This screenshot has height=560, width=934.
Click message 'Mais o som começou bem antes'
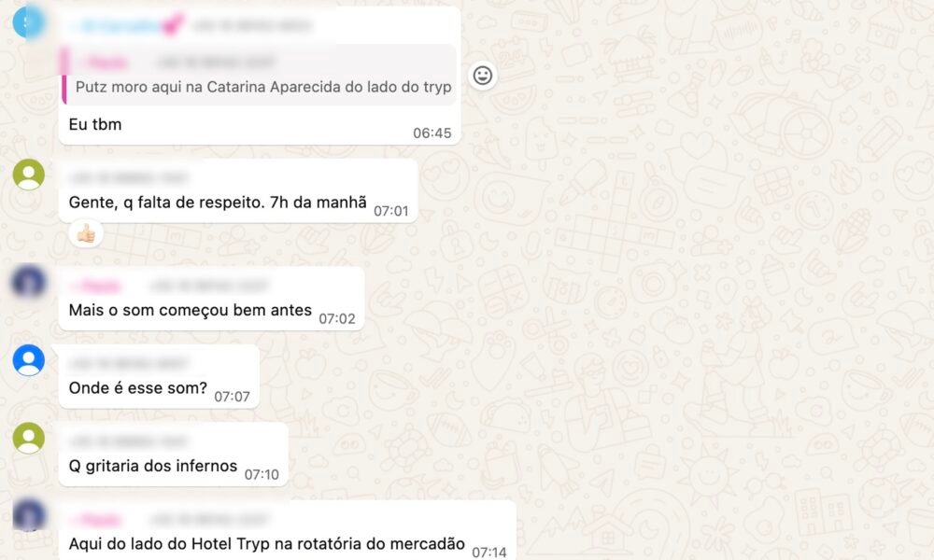(x=190, y=310)
